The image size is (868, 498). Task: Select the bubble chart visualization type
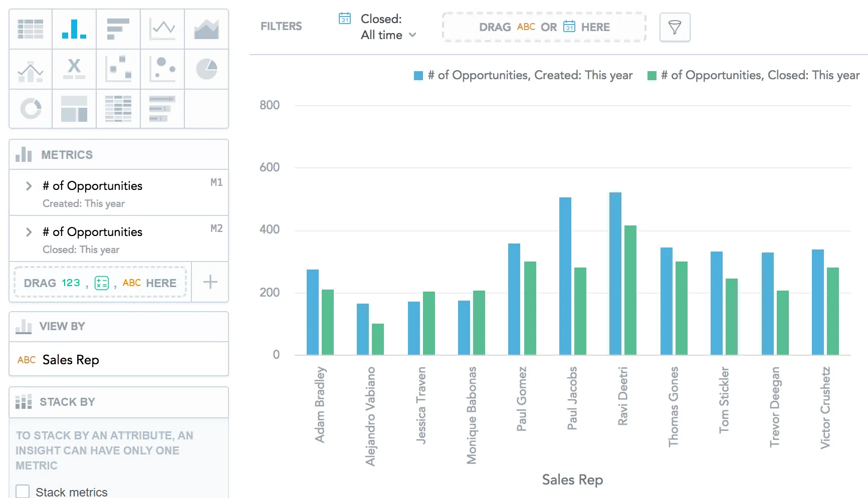pyautogui.click(x=162, y=69)
